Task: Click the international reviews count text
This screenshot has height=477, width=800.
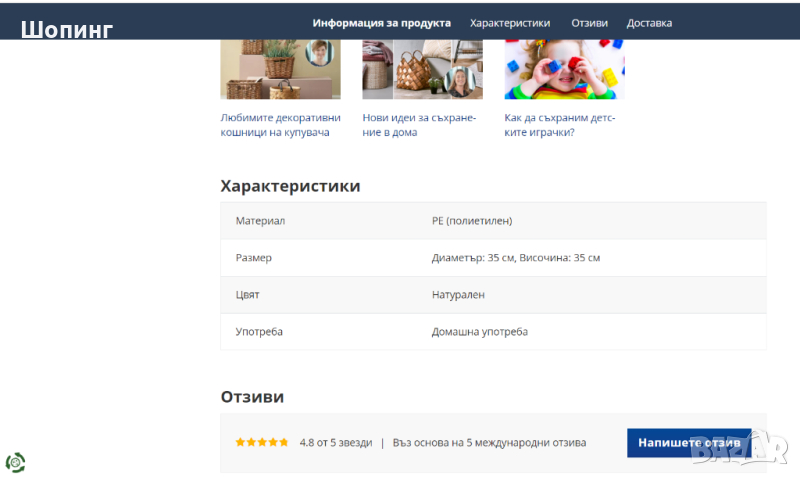Action: [x=489, y=442]
